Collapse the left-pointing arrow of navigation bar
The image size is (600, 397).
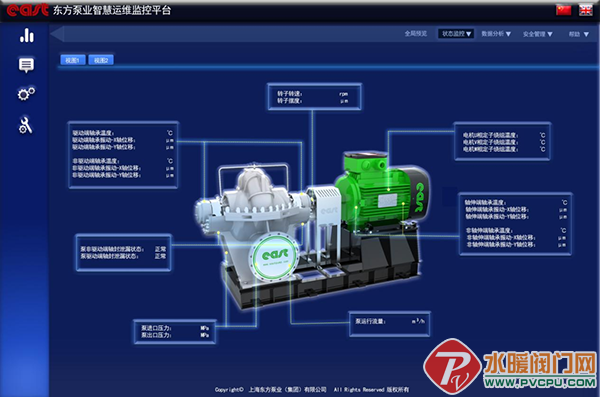coord(57,34)
